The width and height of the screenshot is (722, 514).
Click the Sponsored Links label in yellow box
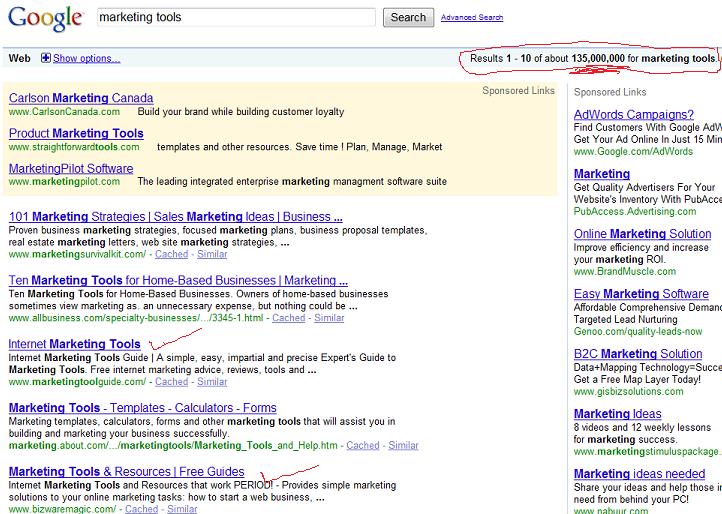pos(518,91)
